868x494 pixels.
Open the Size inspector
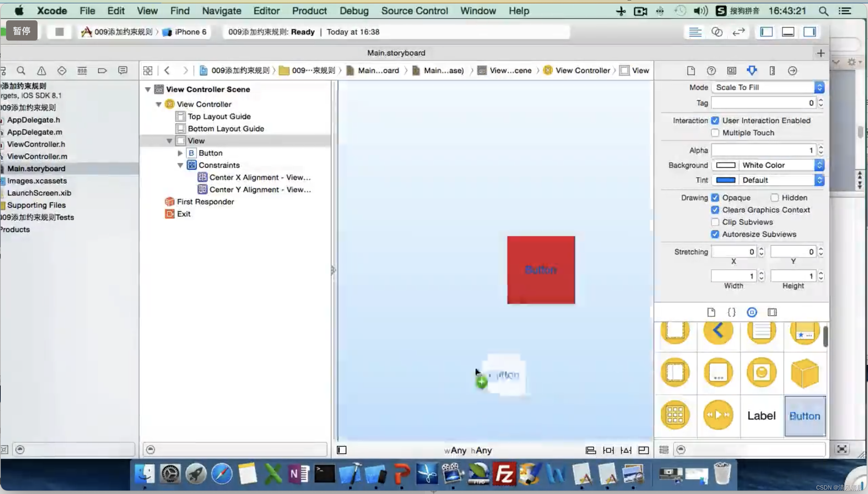coord(772,71)
